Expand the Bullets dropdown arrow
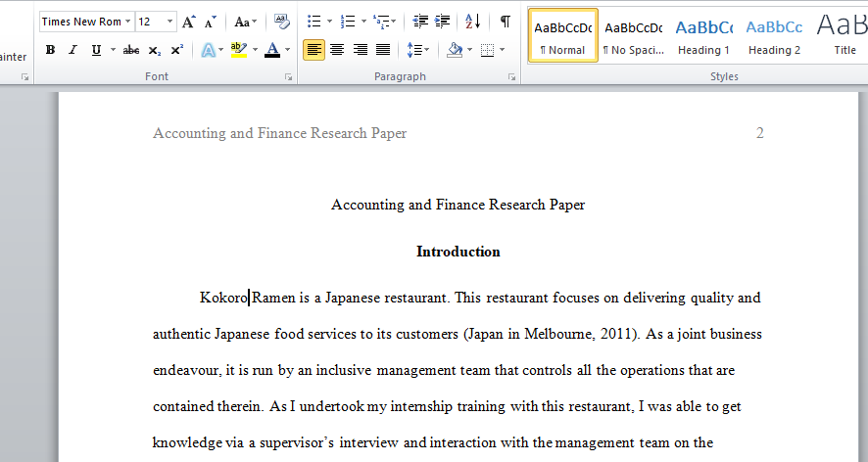Viewport: 868px width, 462px height. pos(329,22)
